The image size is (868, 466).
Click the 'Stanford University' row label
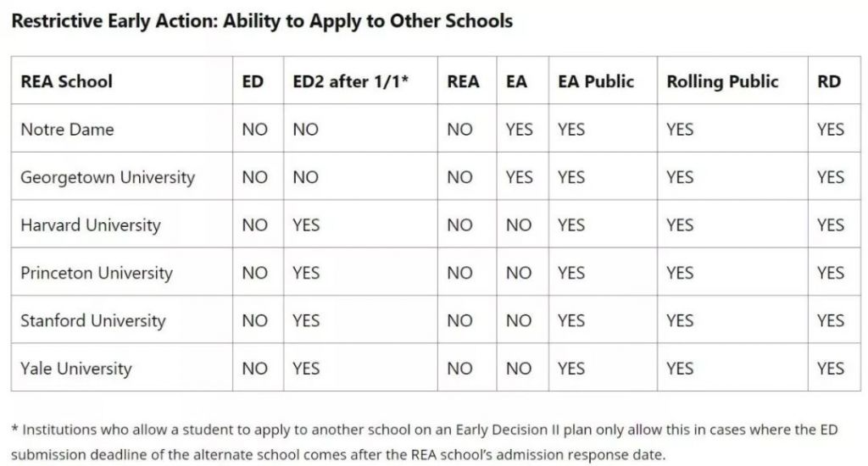pyautogui.click(x=92, y=320)
